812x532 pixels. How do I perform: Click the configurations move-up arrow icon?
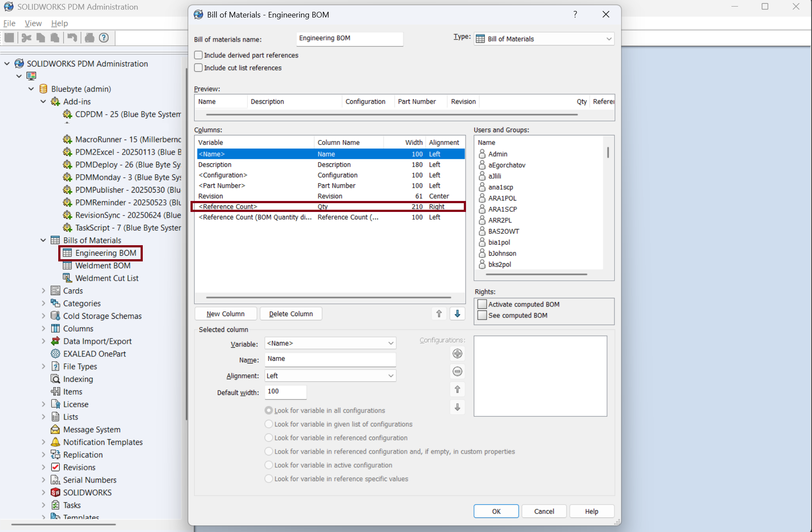coord(457,389)
